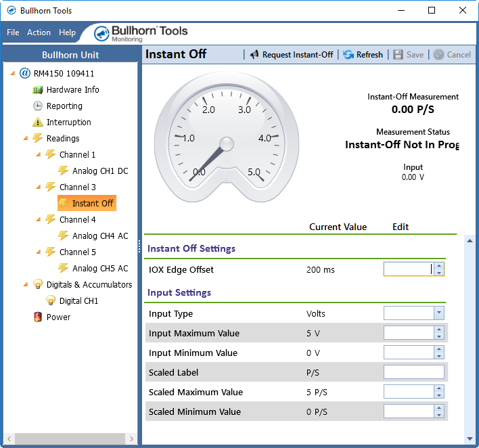The image size is (479, 448).
Task: Click the settings panel scroll-up arrow
Action: [x=470, y=241]
